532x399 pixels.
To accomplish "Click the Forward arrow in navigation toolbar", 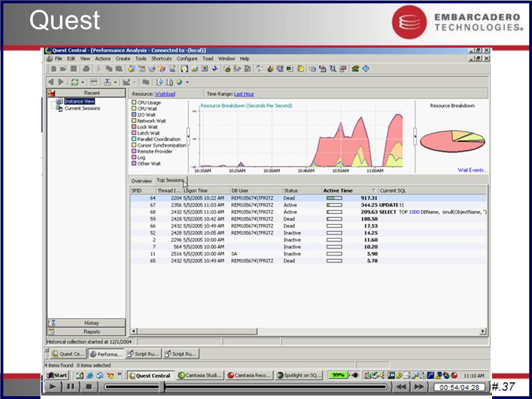I will point(61,82).
